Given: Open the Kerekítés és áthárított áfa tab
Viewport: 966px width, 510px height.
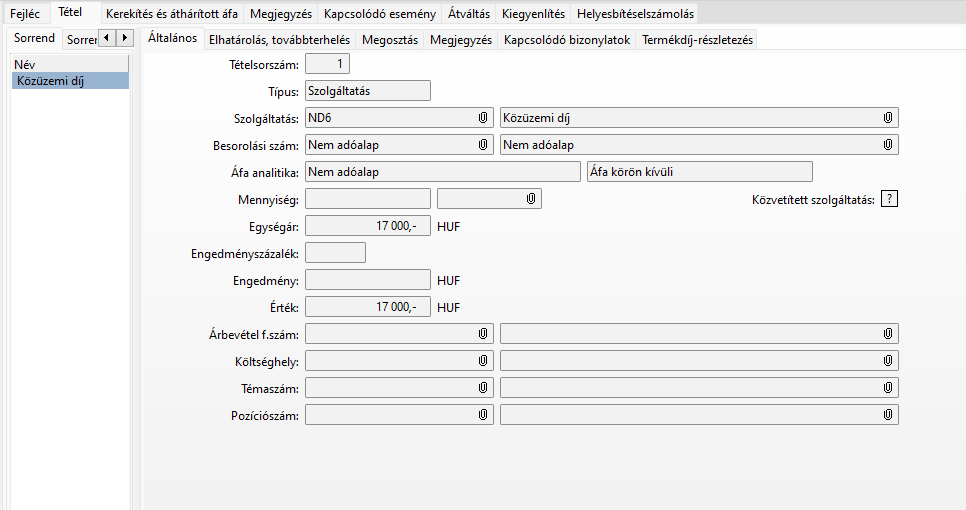Looking at the screenshot, I should click(x=174, y=14).
